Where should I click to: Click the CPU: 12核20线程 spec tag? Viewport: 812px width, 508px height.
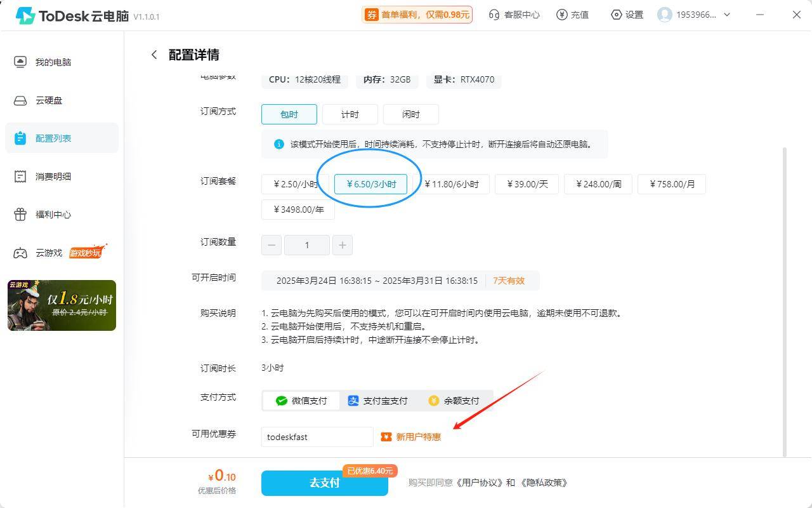304,79
